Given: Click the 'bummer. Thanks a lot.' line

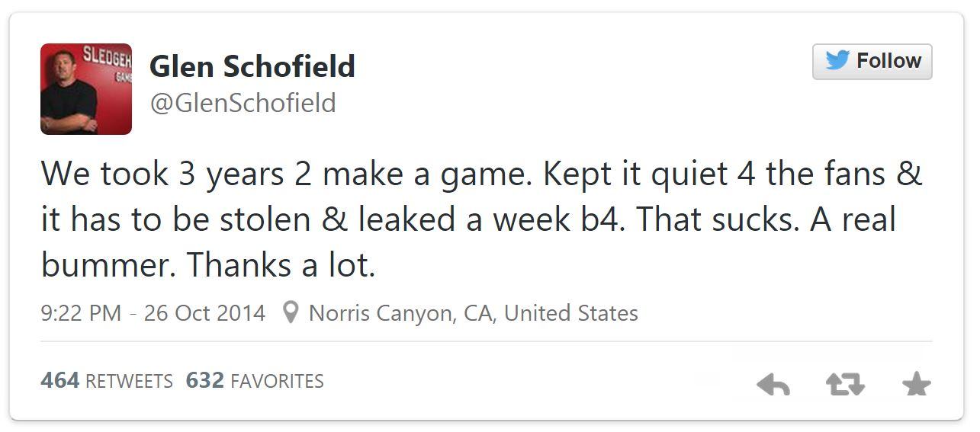Looking at the screenshot, I should pos(208,265).
